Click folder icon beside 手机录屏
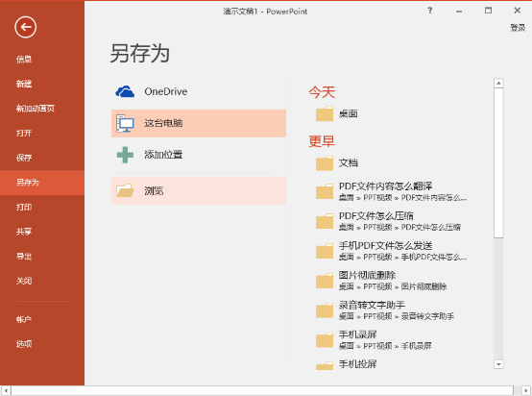This screenshot has width=532, height=396. (x=325, y=340)
